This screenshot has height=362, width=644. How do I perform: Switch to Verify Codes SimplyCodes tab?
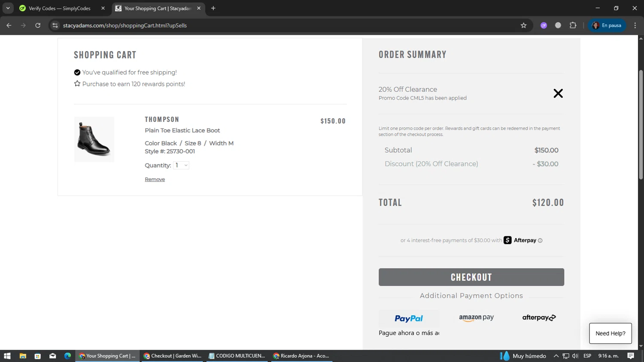pyautogui.click(x=60, y=8)
